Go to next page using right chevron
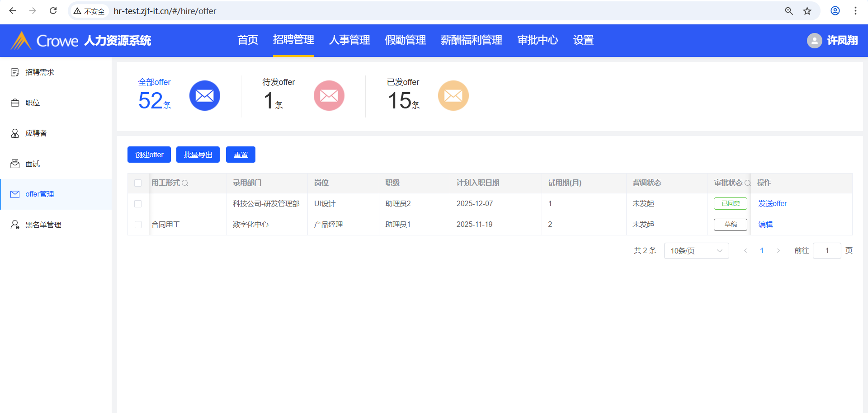Image resolution: width=868 pixels, height=413 pixels. (778, 251)
